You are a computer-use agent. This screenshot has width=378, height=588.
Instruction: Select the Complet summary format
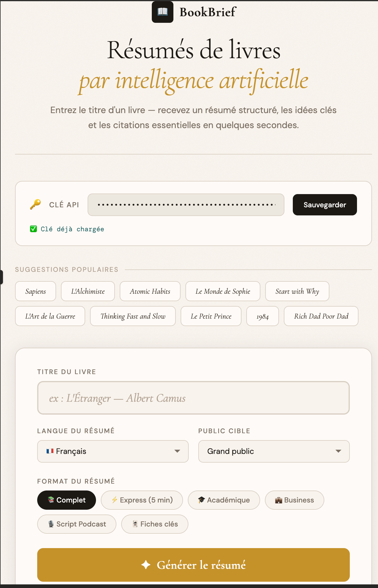[x=67, y=500]
